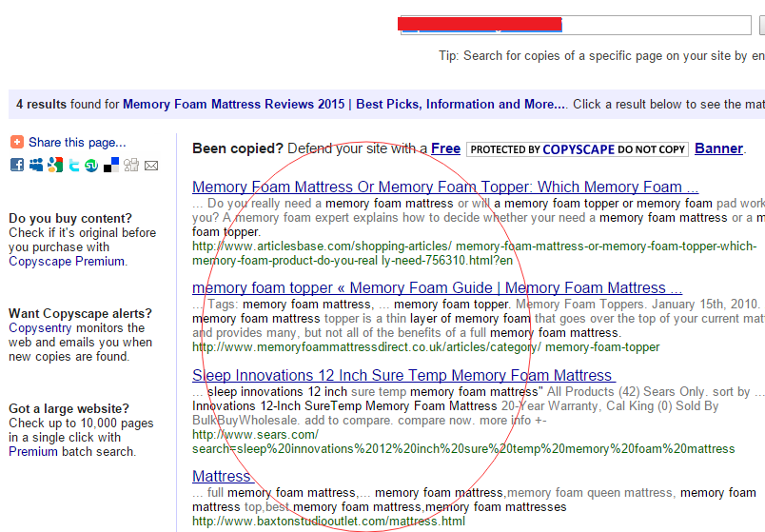Click 'Got a large website?' heading
The width and height of the screenshot is (765, 532).
[69, 408]
